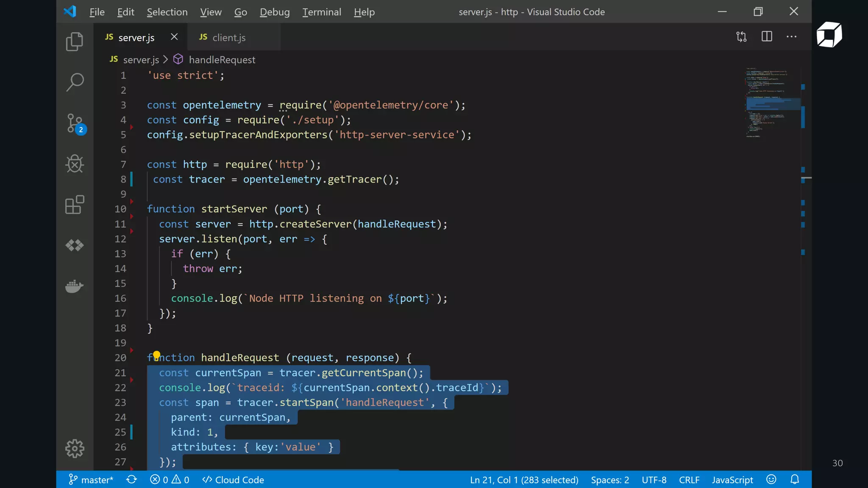This screenshot has width=868, height=488.
Task: Change encoding via UTF-8
Action: (654, 480)
